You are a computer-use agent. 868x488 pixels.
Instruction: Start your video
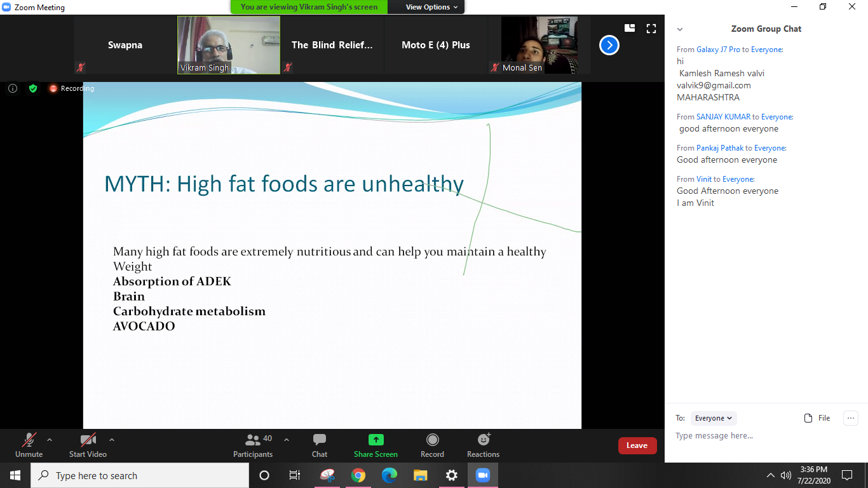(87, 445)
